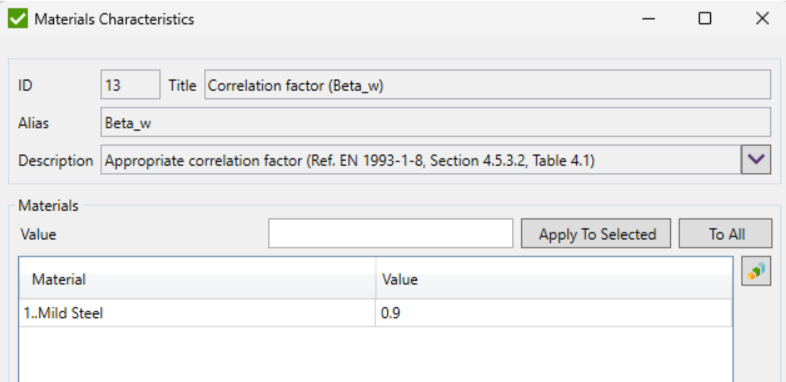Click the green checkmark app icon
The image size is (786, 382).
(x=18, y=19)
